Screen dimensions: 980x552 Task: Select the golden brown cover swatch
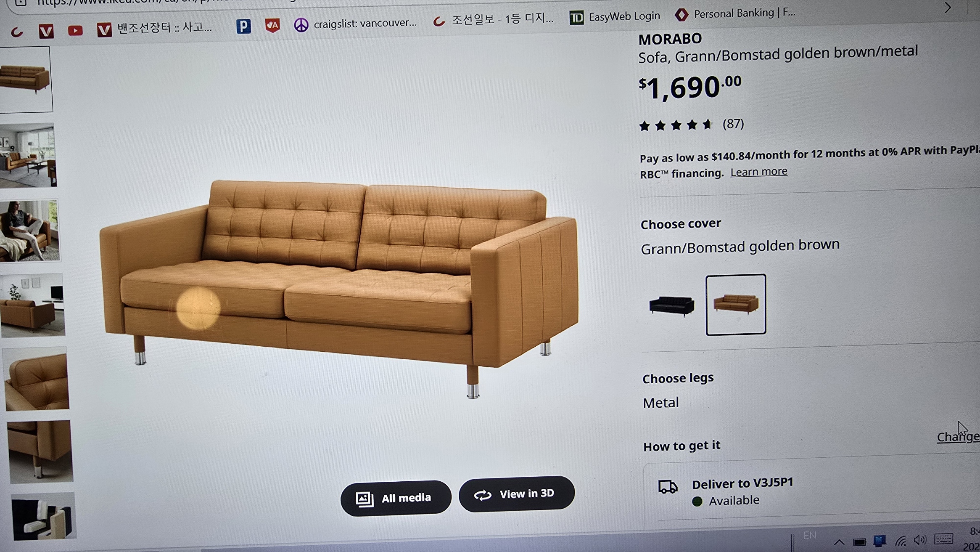pos(736,305)
